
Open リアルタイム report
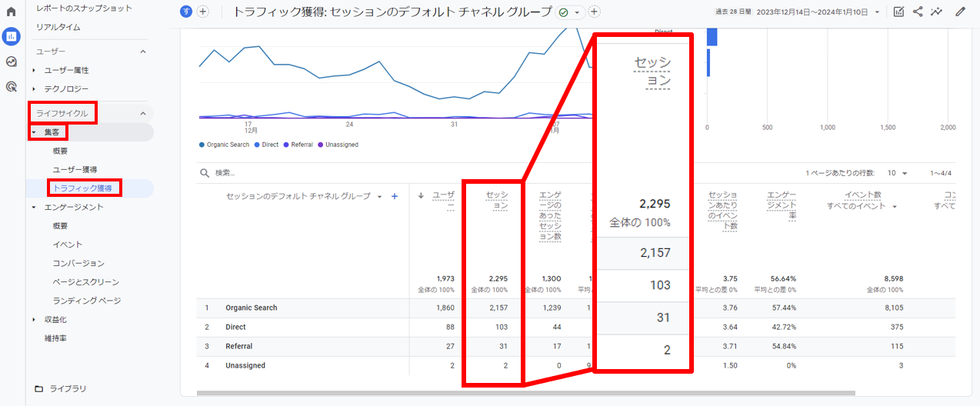pos(58,27)
